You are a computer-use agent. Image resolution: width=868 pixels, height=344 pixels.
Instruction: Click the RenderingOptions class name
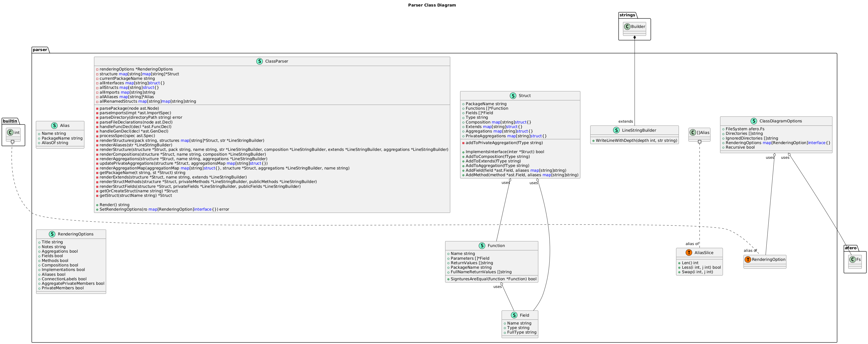click(x=75, y=234)
